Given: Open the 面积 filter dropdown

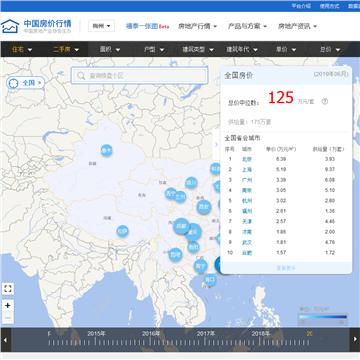Looking at the screenshot, I should tap(110, 49).
